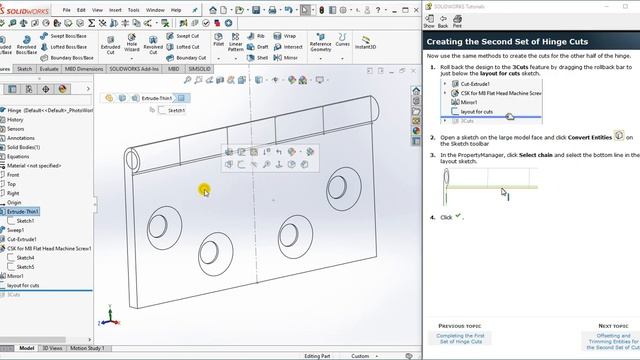Image resolution: width=640 pixels, height=360 pixels.
Task: Open Offsetting and Trimming Entities link
Action: (x=613, y=341)
